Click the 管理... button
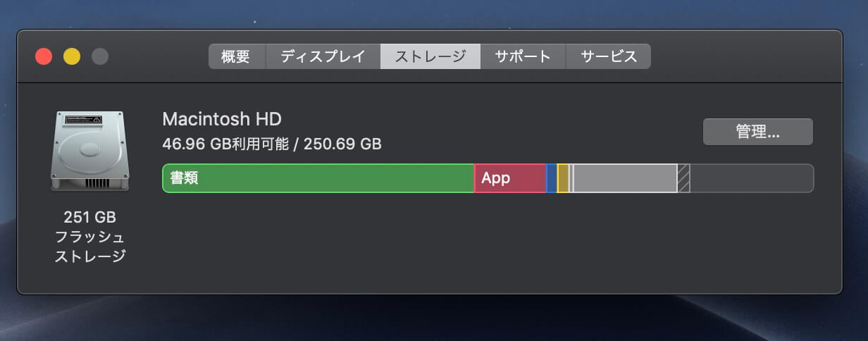The image size is (868, 341). tap(758, 132)
